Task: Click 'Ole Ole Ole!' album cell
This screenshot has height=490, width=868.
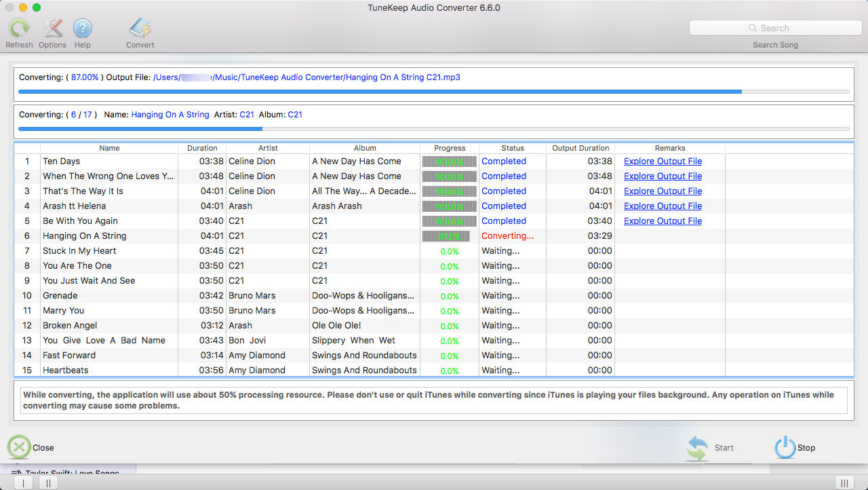Action: tap(336, 325)
